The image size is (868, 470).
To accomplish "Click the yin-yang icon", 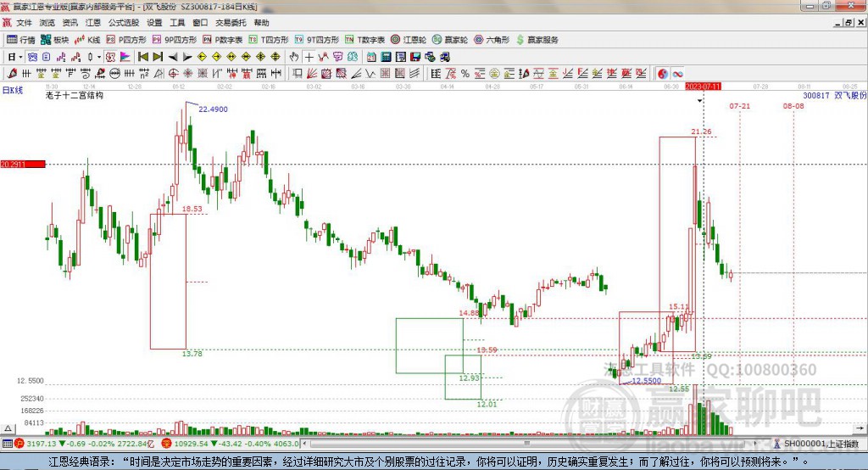I will tap(663, 74).
